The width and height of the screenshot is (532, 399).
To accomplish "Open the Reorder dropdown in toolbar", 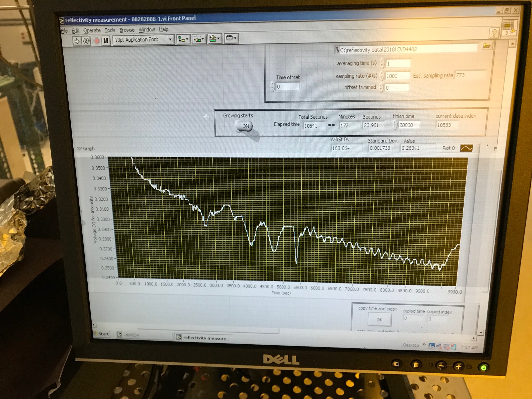I will click(231, 38).
